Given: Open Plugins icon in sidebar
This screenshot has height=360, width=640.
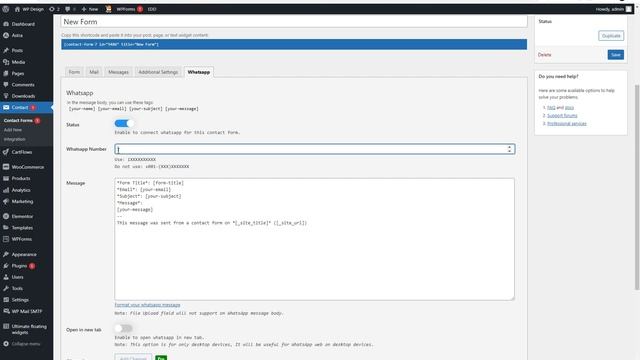Looking at the screenshot, I should pos(6,266).
